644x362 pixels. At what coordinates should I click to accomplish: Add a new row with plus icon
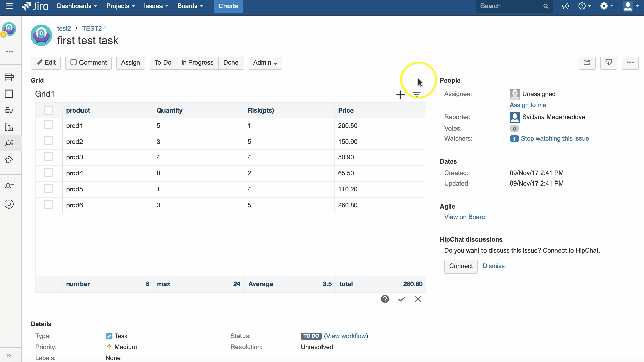400,94
